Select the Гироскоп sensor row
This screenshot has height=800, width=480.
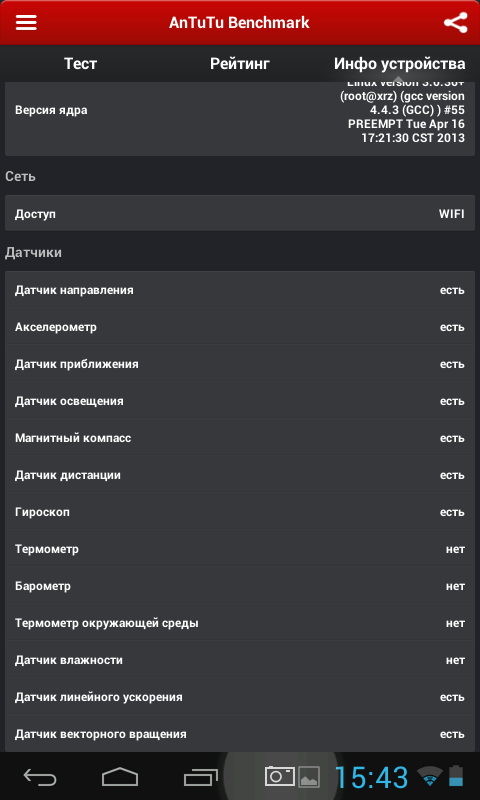pos(240,512)
